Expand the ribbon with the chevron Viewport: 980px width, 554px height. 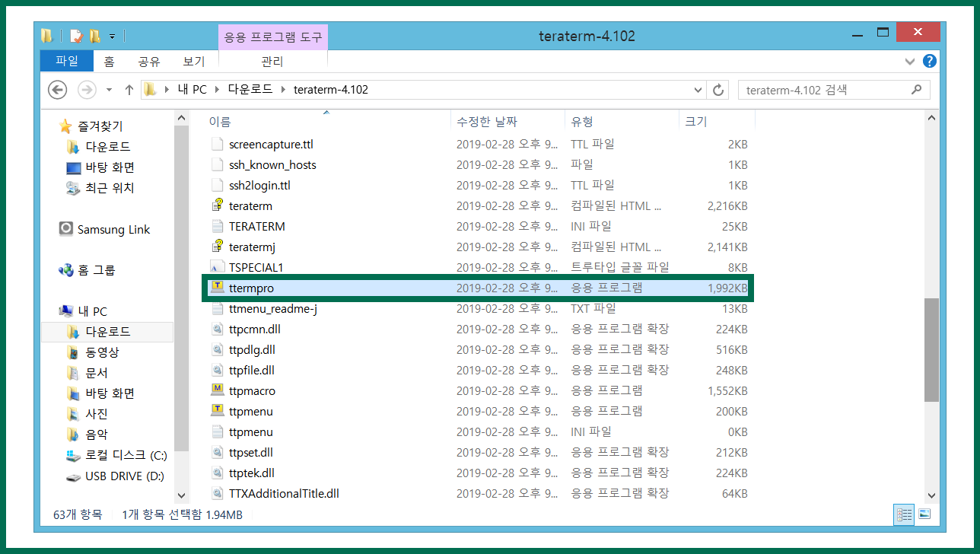910,61
